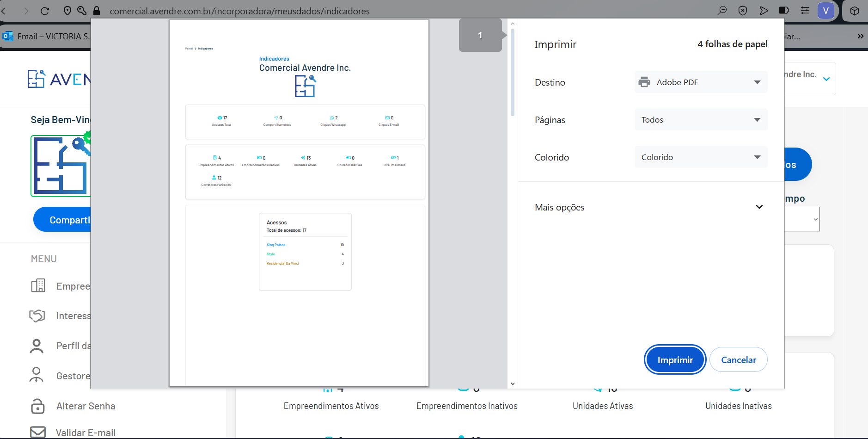Click the Alterar Senha lock icon
Viewport: 868px width, 439px height.
click(37, 406)
